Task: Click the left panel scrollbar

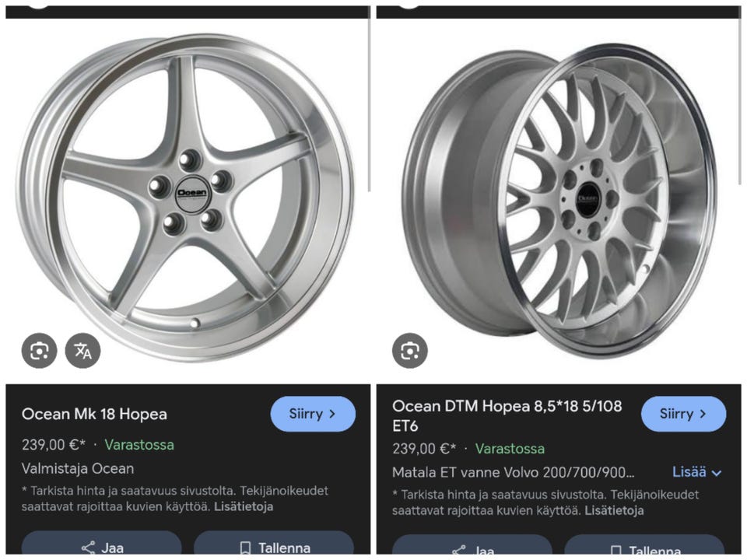Action: pyautogui.click(x=369, y=101)
